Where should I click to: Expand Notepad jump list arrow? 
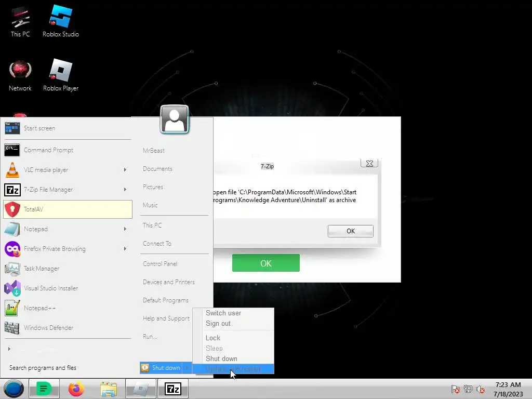(x=125, y=229)
